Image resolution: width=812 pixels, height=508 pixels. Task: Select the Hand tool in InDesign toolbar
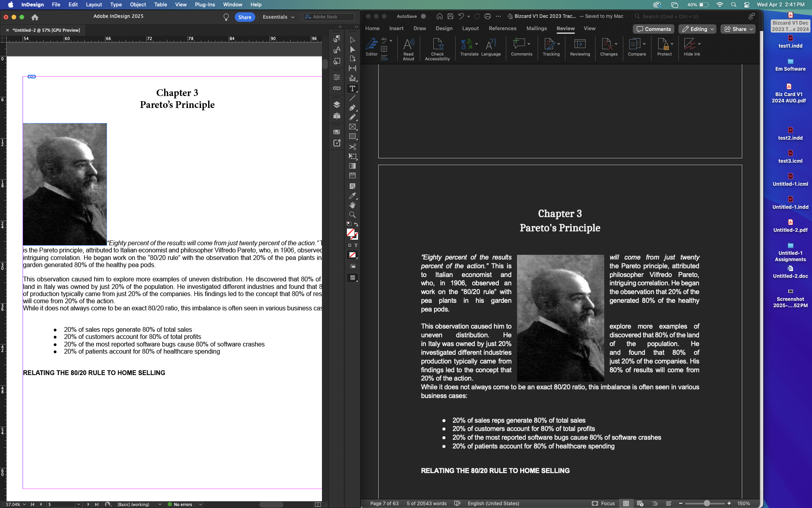point(352,205)
